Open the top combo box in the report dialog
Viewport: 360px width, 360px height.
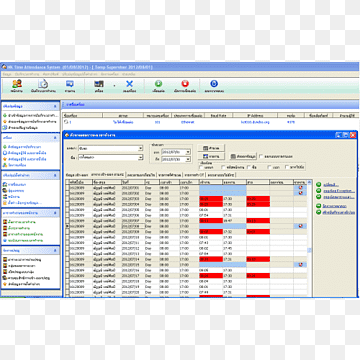(110, 148)
